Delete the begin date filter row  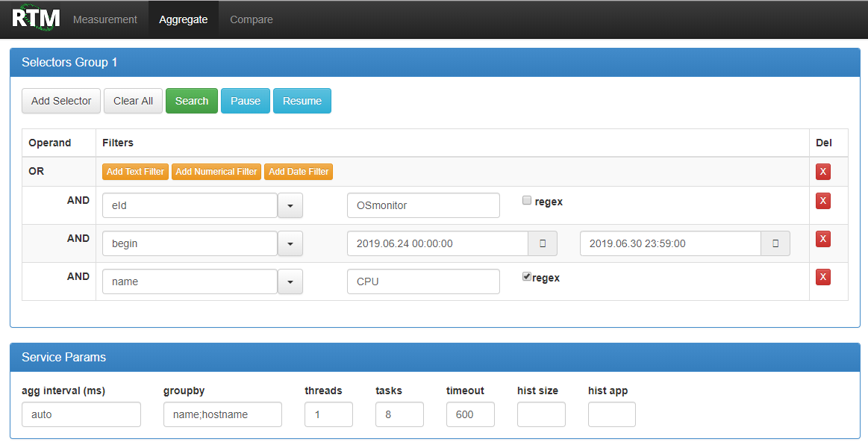822,239
